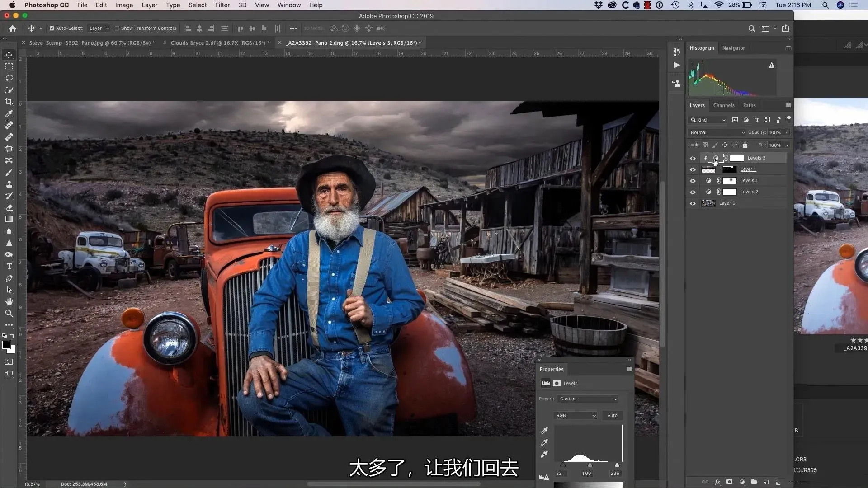The width and height of the screenshot is (868, 488).
Task: Enable Show Transform Controls checkbox
Action: 117,28
